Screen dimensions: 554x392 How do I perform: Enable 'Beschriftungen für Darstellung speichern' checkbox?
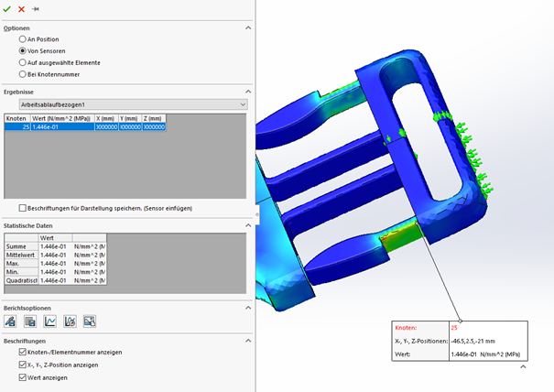(x=23, y=208)
